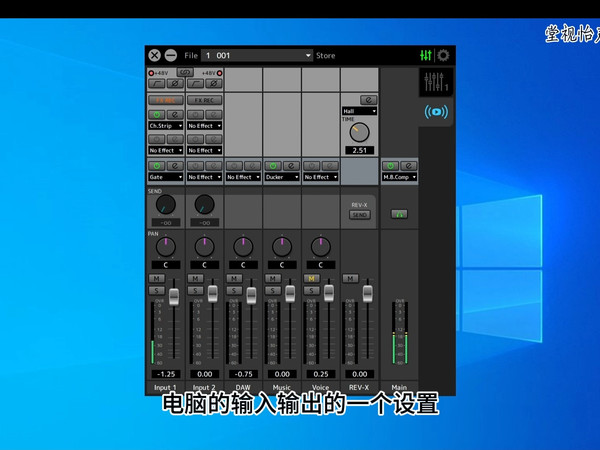
Task: Open the M.B.Comp dropdown
Action: pyautogui.click(x=399, y=177)
